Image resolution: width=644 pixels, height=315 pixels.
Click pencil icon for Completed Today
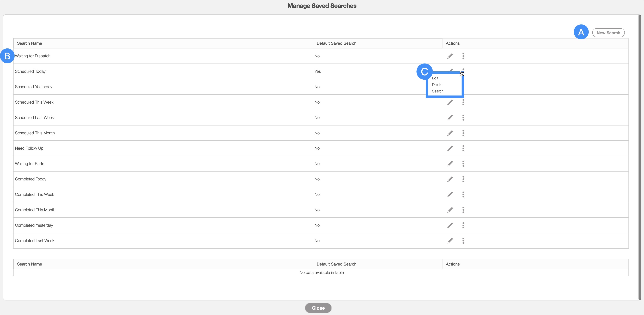450,179
